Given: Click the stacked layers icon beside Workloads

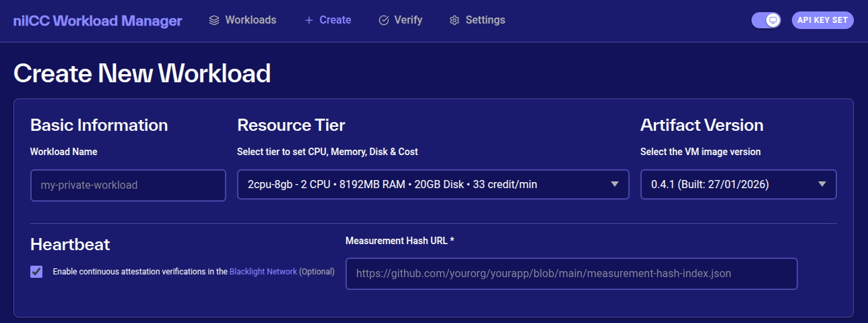Looking at the screenshot, I should coord(214,20).
